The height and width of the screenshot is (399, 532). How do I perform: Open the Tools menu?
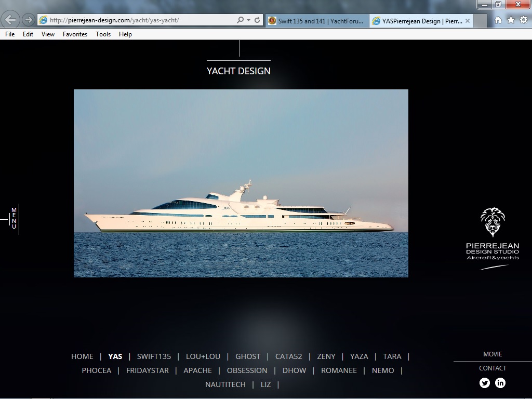click(103, 34)
